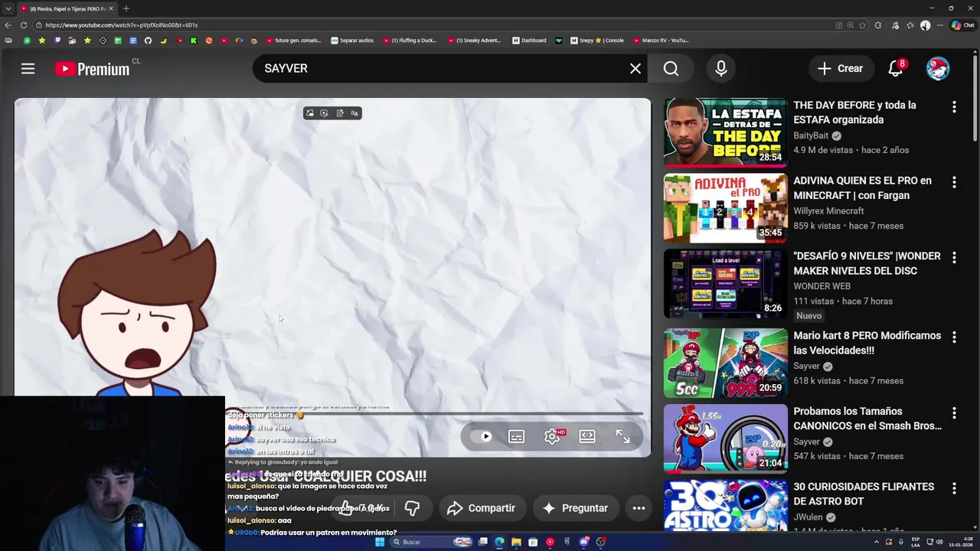Visit Willyrex Minecraft channel link
The height and width of the screenshot is (551, 980).
tap(828, 211)
